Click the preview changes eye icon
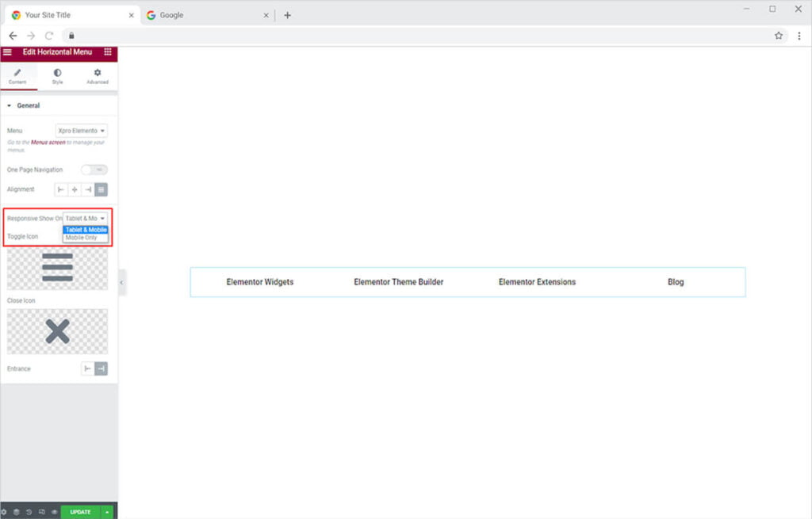Viewport: 812px width, 519px height. point(54,512)
